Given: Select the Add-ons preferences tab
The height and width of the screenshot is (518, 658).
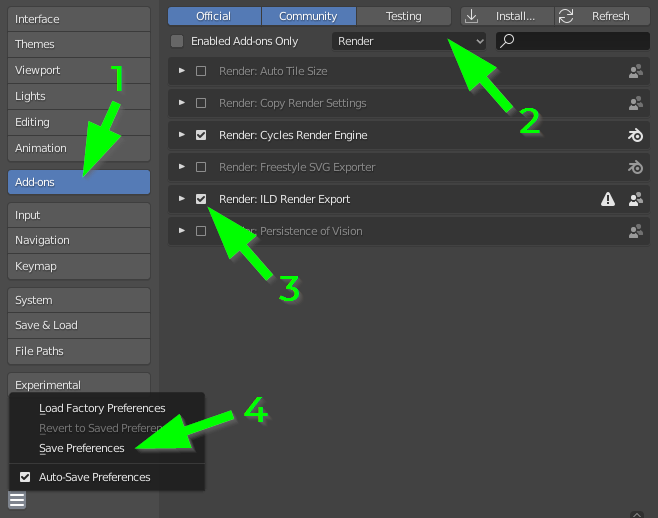Looking at the screenshot, I should pos(79,182).
